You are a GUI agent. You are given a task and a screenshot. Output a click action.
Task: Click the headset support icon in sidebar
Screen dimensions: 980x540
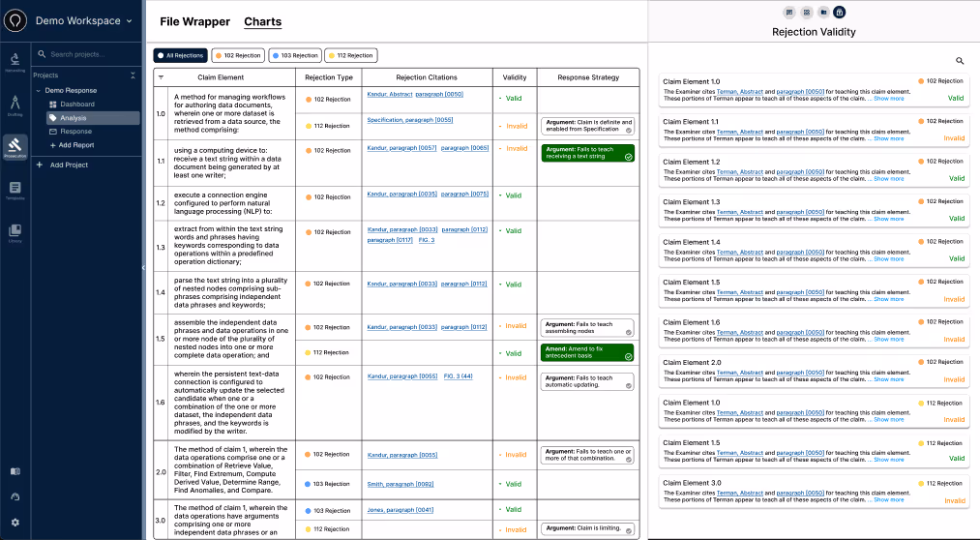coord(15,496)
